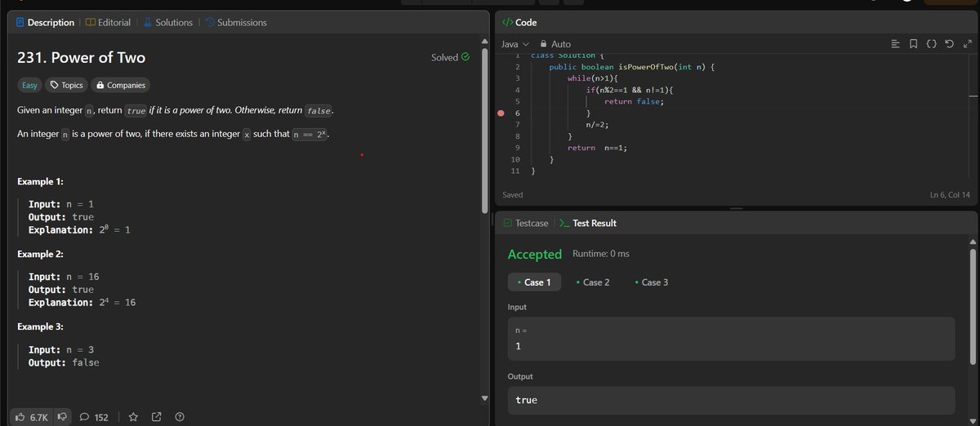Switch to the Description tab
The width and height of the screenshot is (980, 426).
pyautogui.click(x=45, y=22)
